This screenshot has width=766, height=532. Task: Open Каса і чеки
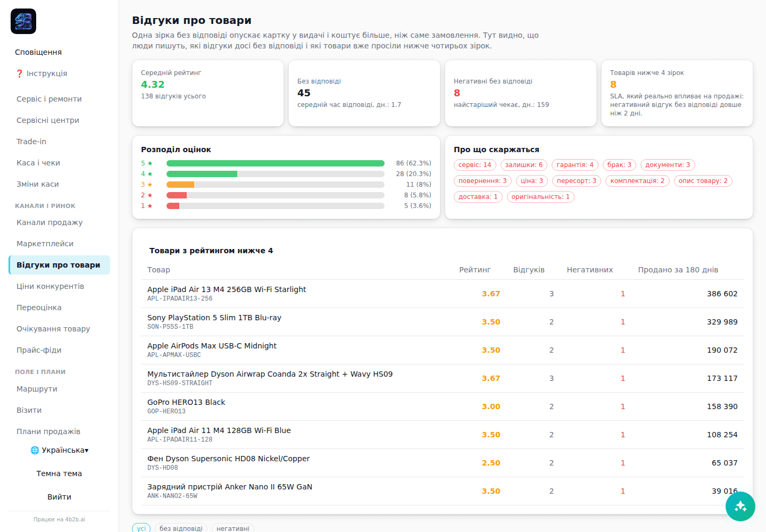(x=59, y=163)
